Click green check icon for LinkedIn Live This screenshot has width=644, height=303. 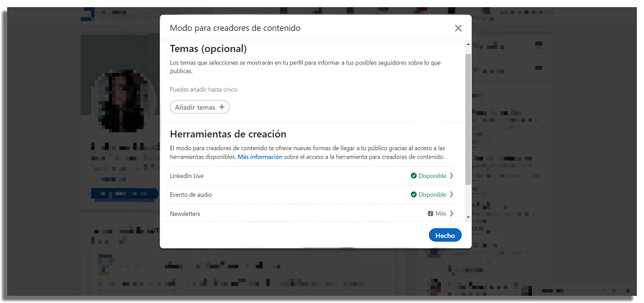tap(413, 176)
